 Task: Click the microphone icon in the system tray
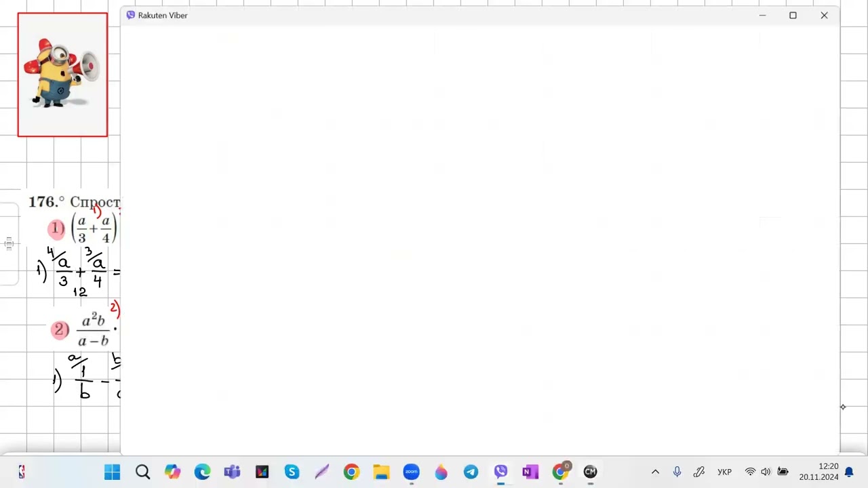(x=677, y=472)
